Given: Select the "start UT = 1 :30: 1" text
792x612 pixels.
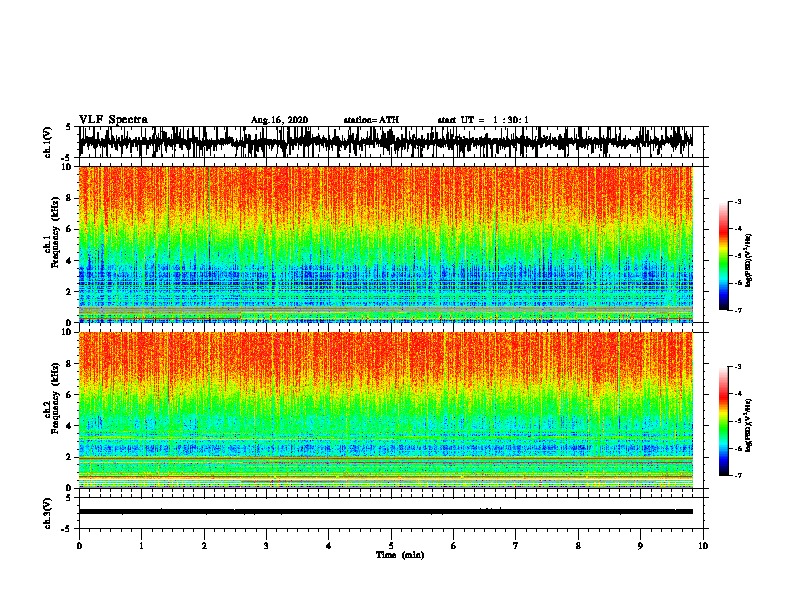Looking at the screenshot, I should pyautogui.click(x=483, y=120).
